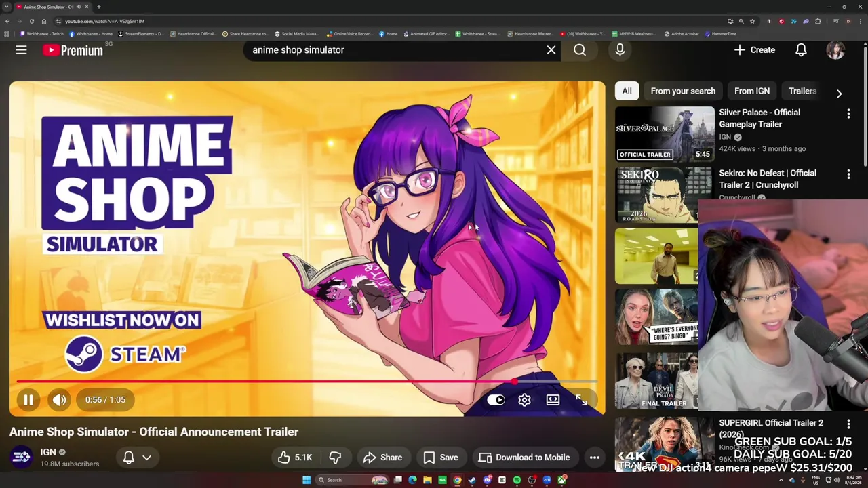Open the IGN channel avatar
This screenshot has width=868, height=488.
tap(22, 457)
